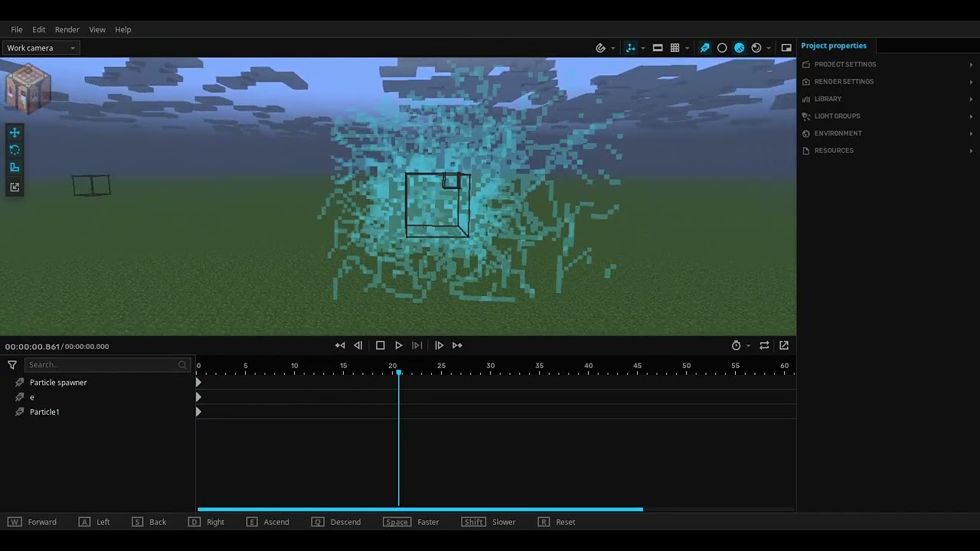Select flat shading circle icon
The height and width of the screenshot is (551, 980).
pyautogui.click(x=722, y=47)
